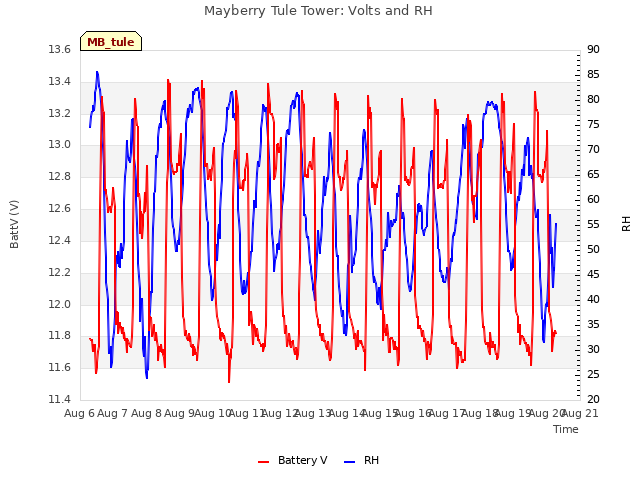Screen dimensions: 640x480
Task: Click the 12.2 voltage tick label
Action: point(60,272)
